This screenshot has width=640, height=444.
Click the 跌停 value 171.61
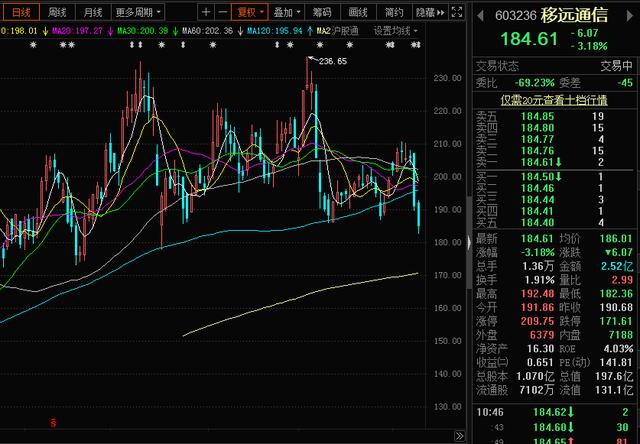pyautogui.click(x=616, y=321)
